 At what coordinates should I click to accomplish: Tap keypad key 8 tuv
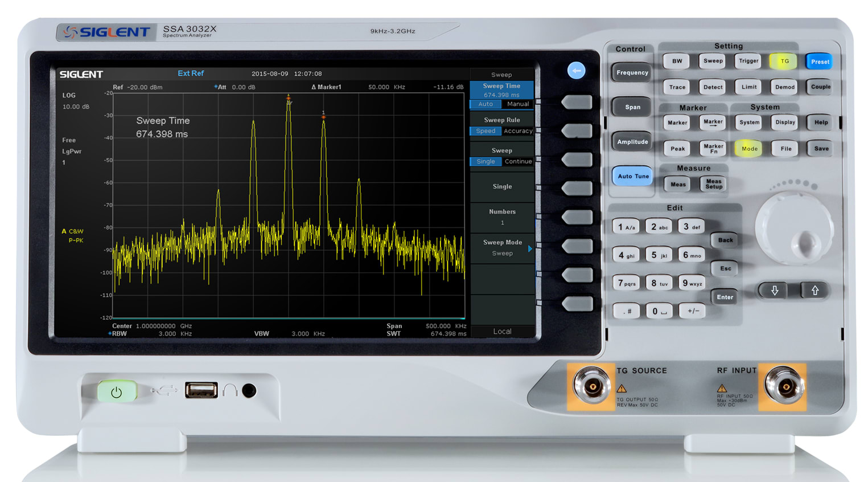point(659,283)
